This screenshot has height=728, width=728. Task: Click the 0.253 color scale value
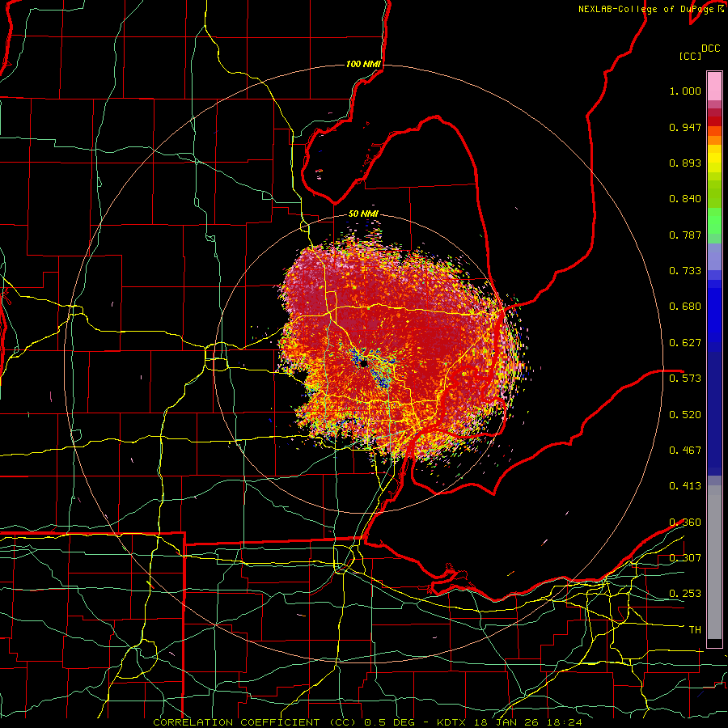tap(685, 594)
